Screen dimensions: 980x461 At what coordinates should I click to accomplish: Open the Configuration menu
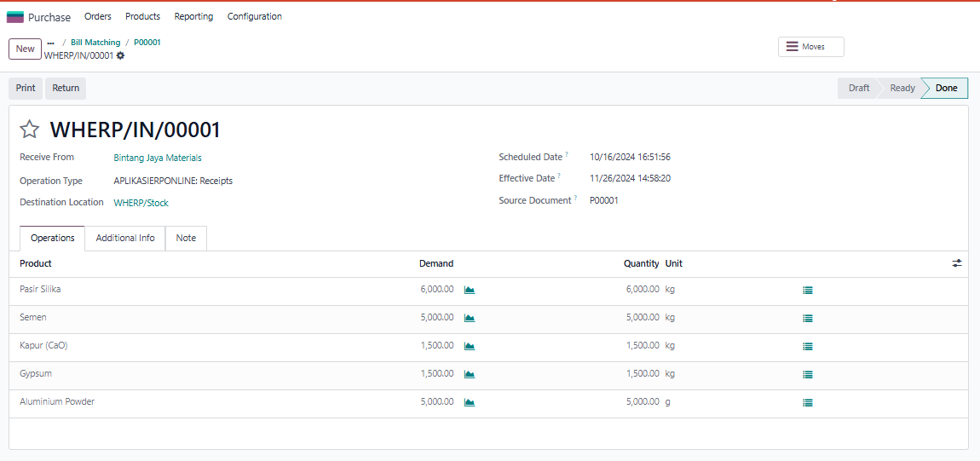coord(254,16)
